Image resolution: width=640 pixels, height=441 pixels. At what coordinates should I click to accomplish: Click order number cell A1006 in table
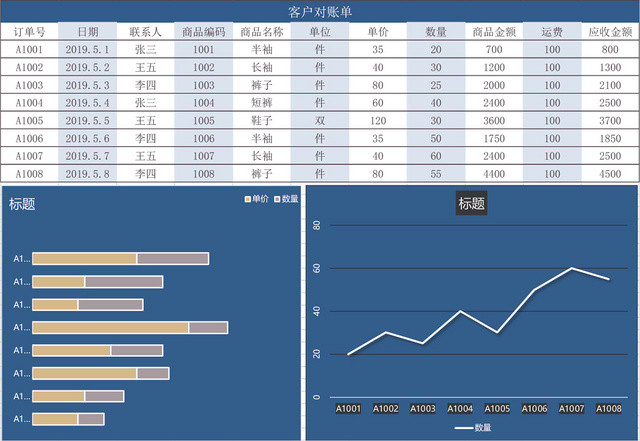point(29,138)
